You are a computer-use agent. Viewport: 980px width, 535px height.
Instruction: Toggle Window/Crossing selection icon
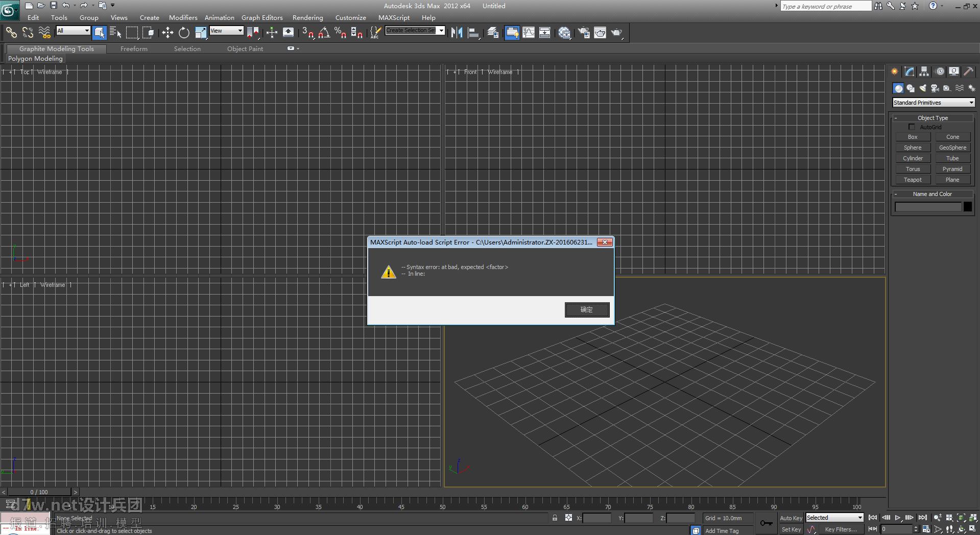coord(149,33)
